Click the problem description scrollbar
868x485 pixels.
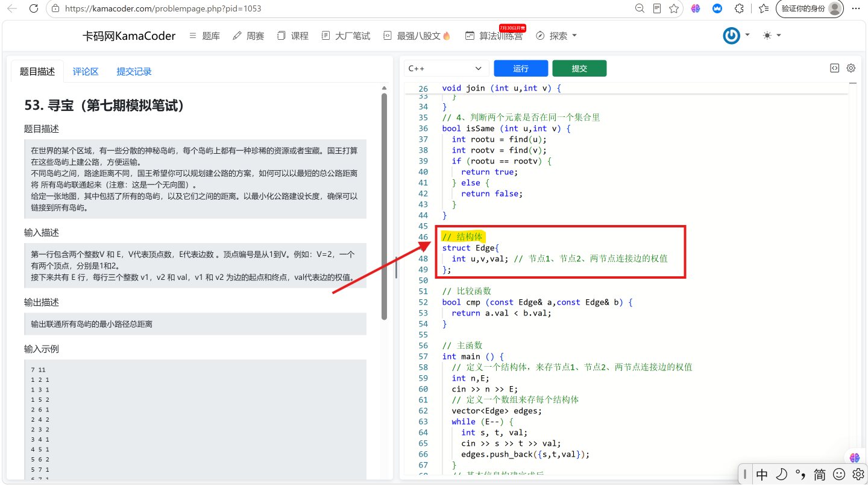[x=384, y=205]
